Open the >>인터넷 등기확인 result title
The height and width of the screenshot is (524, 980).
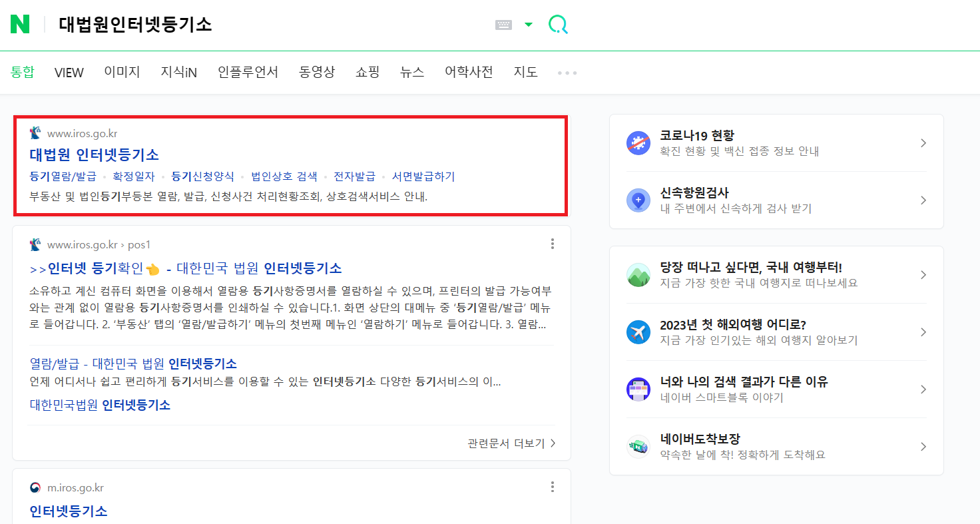tap(186, 268)
